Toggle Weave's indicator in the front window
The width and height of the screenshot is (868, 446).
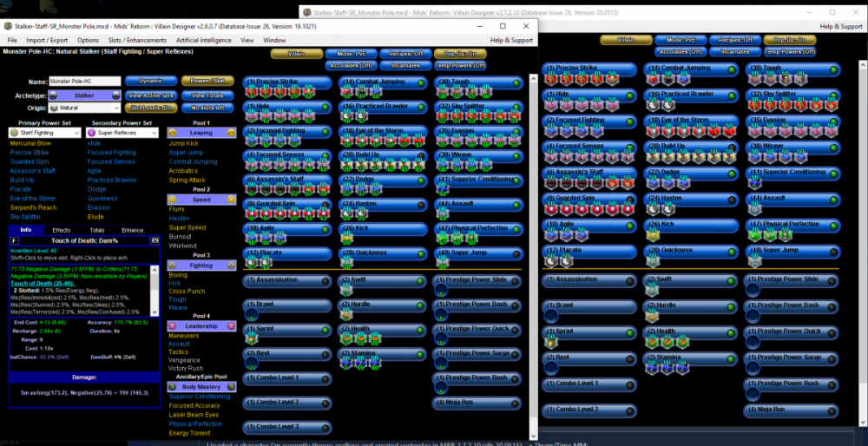516,156
